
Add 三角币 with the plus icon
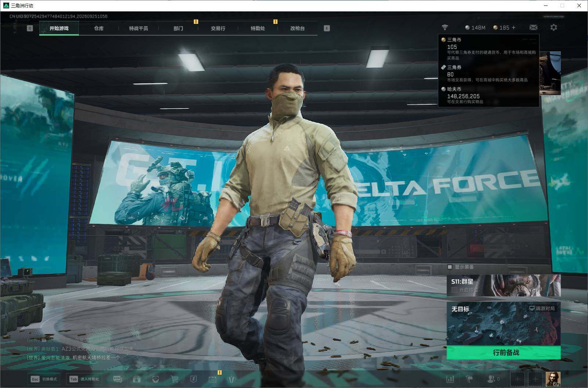point(513,28)
